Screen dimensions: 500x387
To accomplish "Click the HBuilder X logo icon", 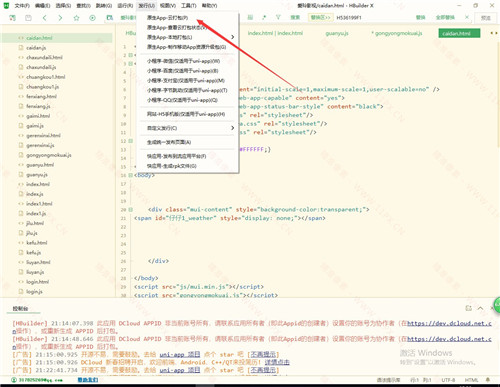I will click(x=6, y=5).
